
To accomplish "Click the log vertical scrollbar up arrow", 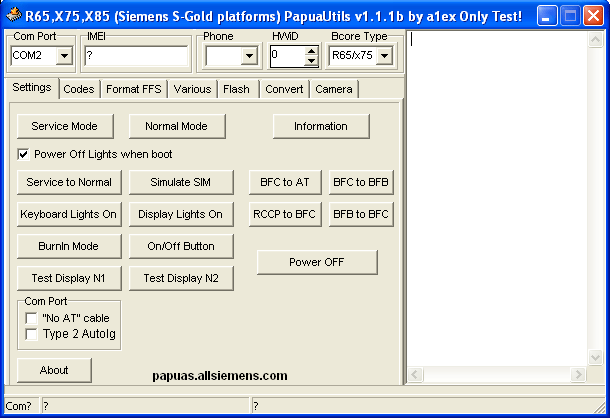I will pyautogui.click(x=596, y=39).
